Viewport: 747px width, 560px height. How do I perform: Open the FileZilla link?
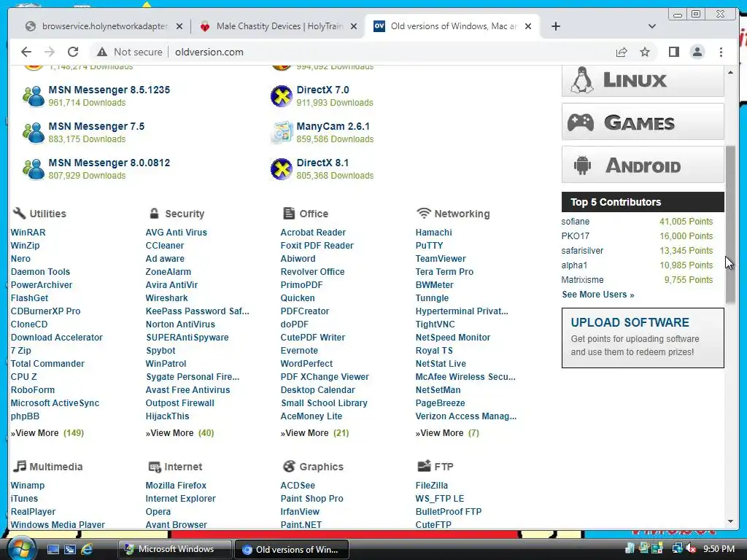click(x=432, y=485)
